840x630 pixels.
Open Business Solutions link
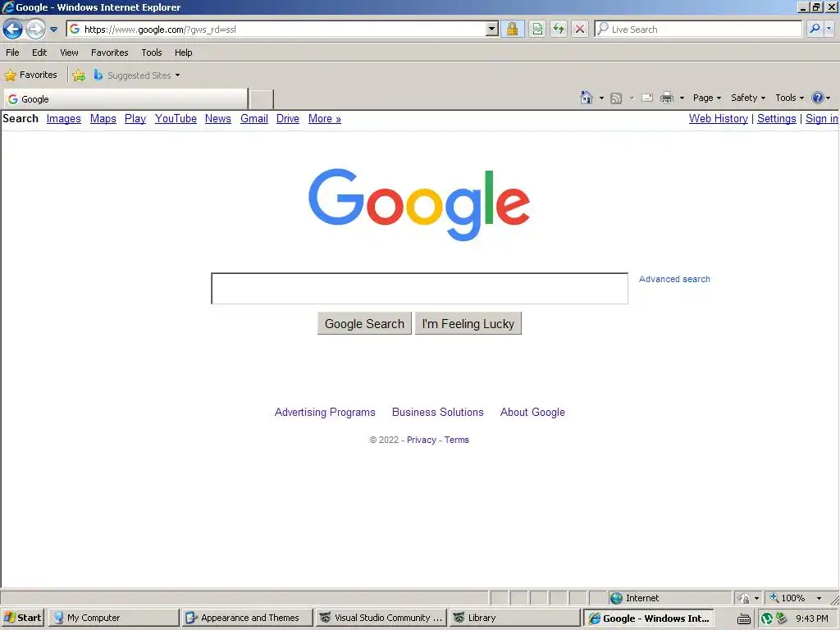(x=438, y=412)
